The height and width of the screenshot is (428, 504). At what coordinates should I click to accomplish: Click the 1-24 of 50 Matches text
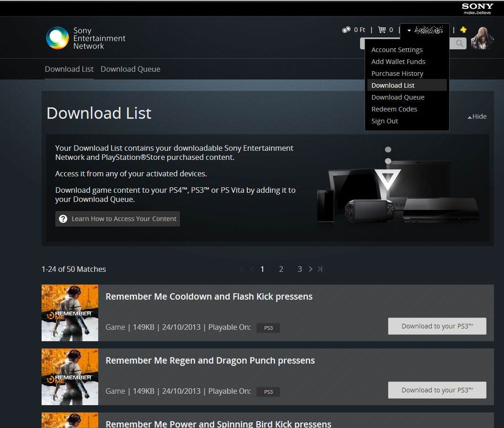(74, 269)
